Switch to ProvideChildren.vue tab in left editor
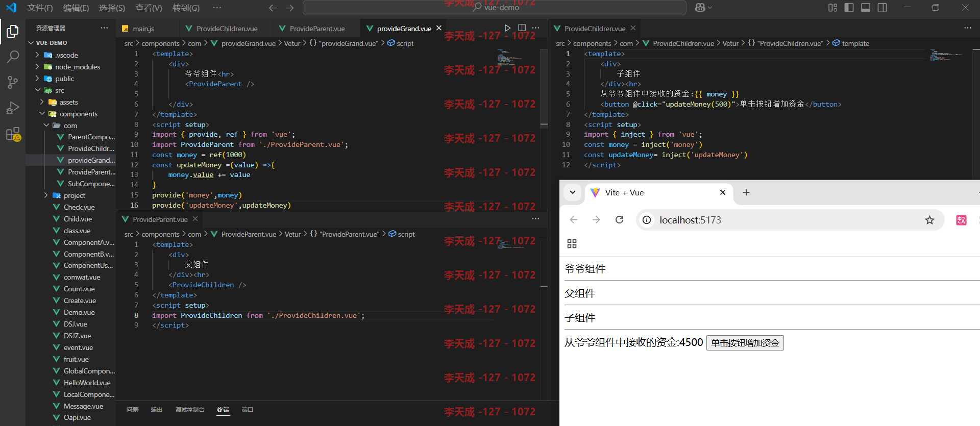 (x=227, y=29)
